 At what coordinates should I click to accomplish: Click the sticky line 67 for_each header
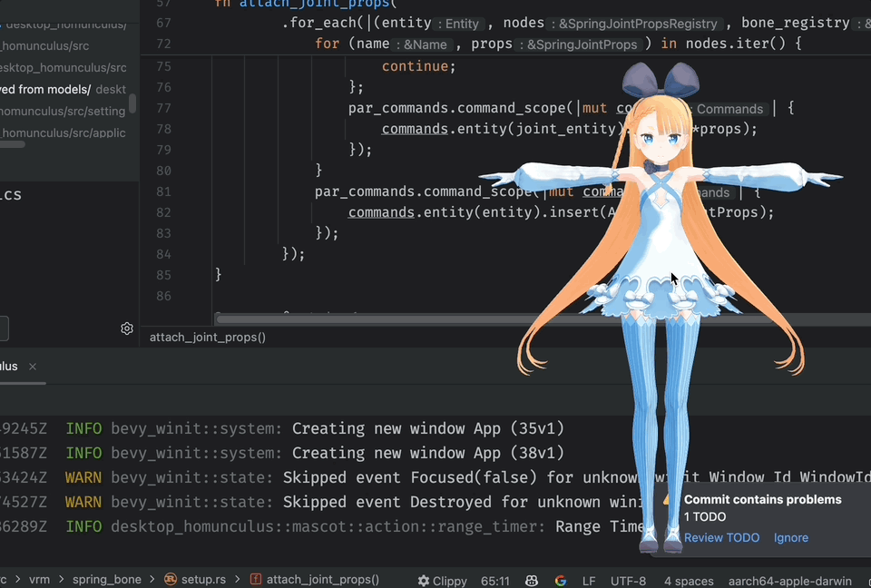(505, 23)
